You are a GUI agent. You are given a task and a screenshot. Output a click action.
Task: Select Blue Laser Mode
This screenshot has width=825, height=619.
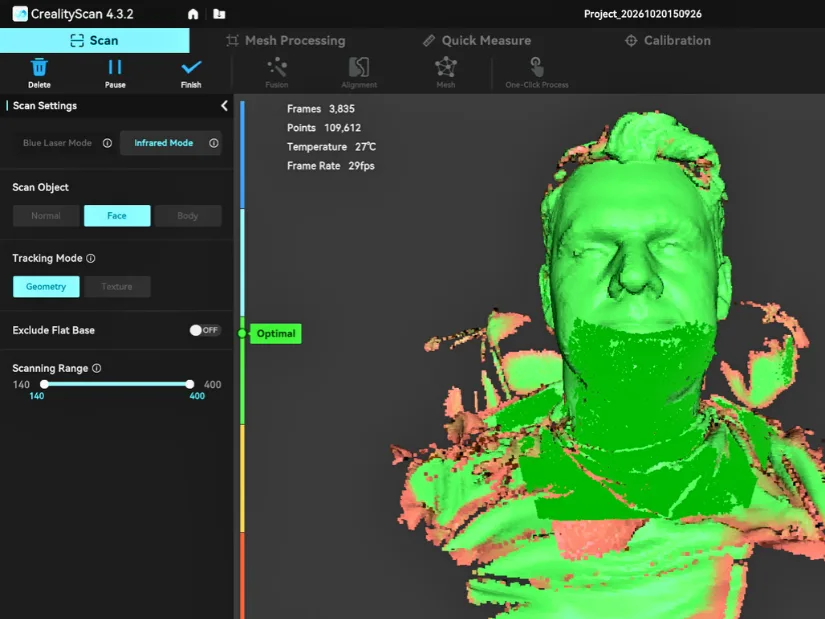click(57, 143)
